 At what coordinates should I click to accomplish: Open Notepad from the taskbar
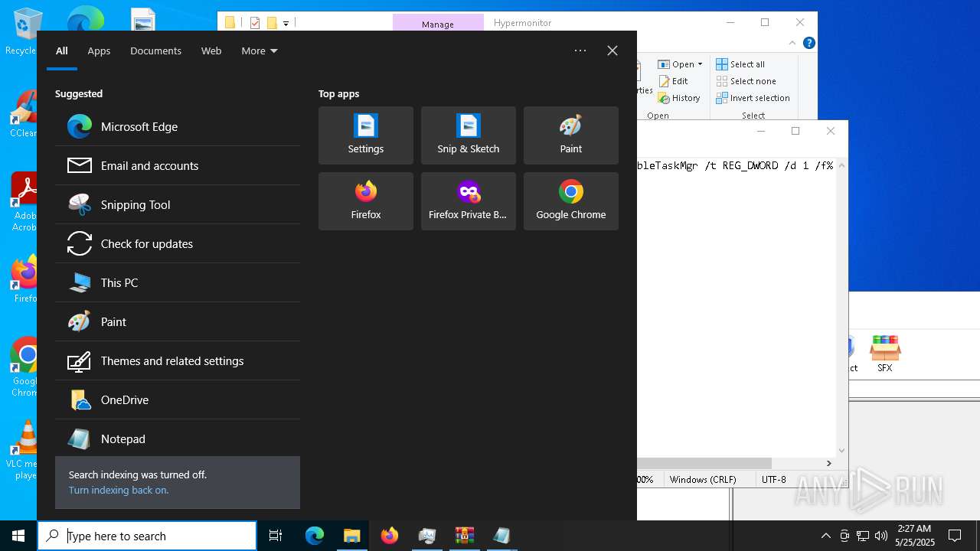point(502,536)
